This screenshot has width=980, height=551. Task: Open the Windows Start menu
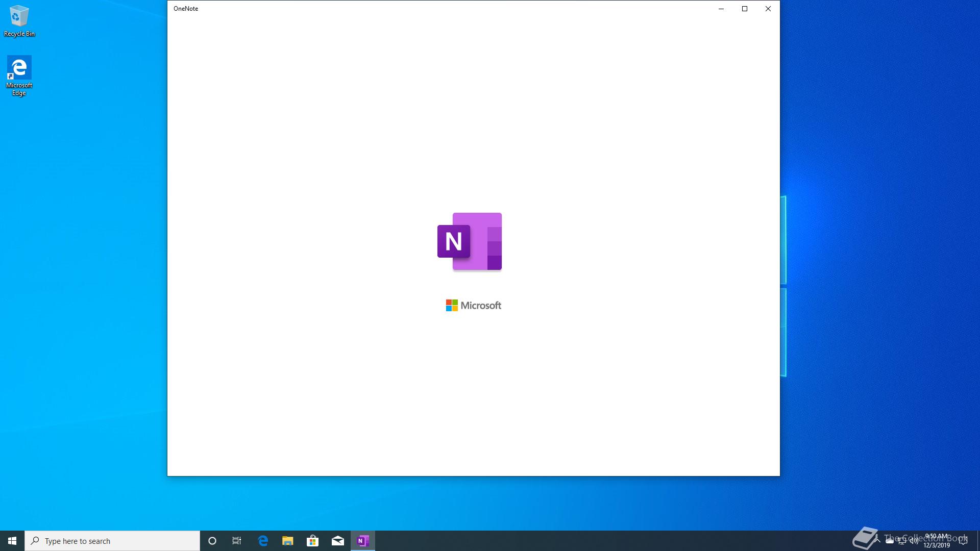[12, 541]
